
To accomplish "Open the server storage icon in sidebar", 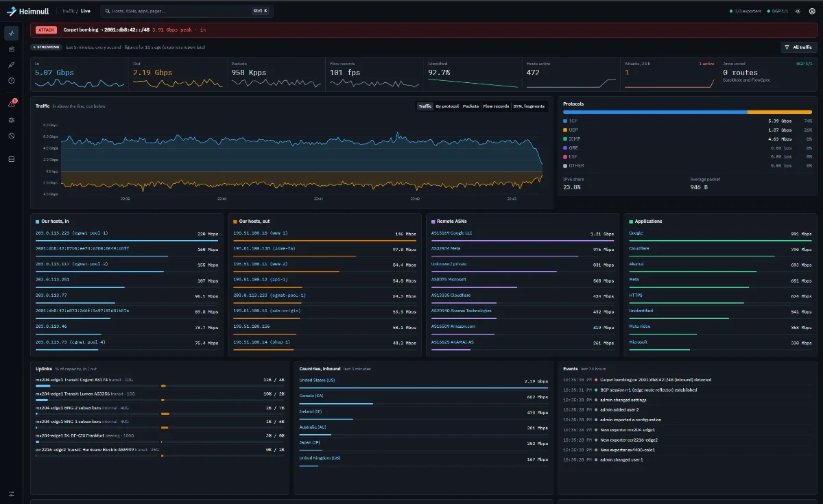I will click(x=12, y=158).
